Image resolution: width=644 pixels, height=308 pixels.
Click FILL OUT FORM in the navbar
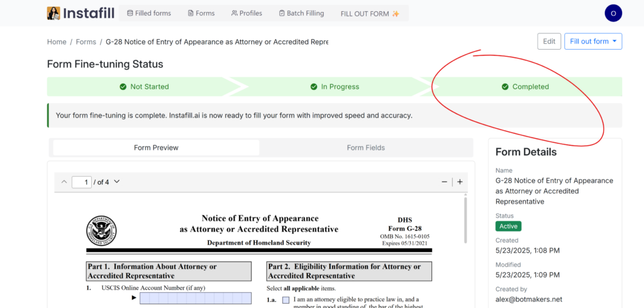click(x=370, y=14)
